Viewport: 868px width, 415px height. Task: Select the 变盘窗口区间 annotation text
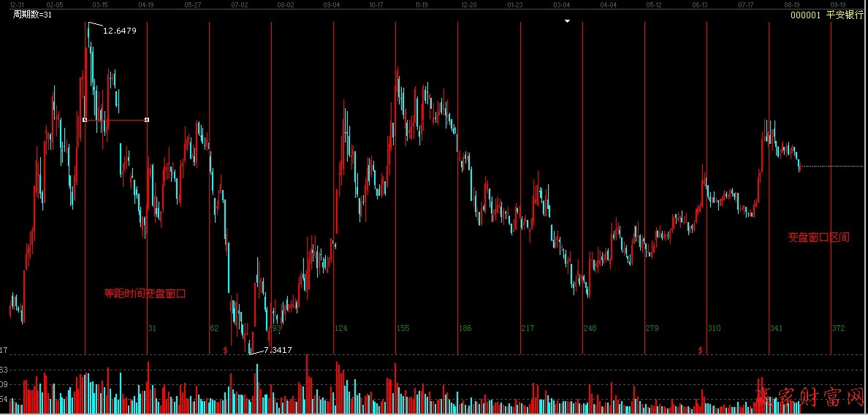(x=818, y=237)
